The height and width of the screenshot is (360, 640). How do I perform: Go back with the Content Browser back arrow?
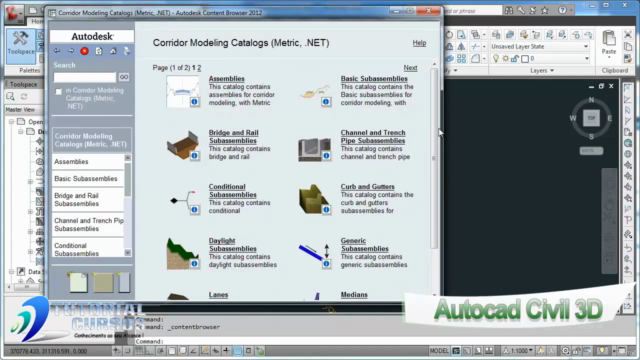(57, 51)
